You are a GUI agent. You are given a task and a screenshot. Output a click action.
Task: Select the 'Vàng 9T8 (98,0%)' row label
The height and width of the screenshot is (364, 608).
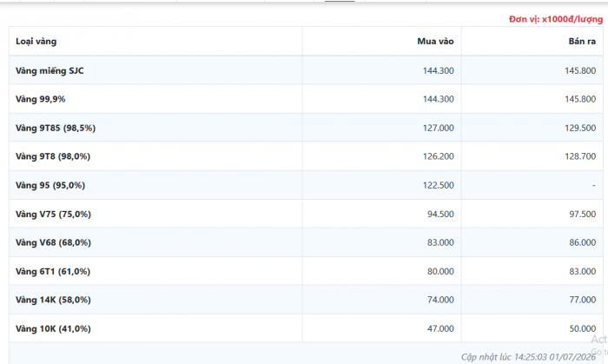pyautogui.click(x=53, y=156)
